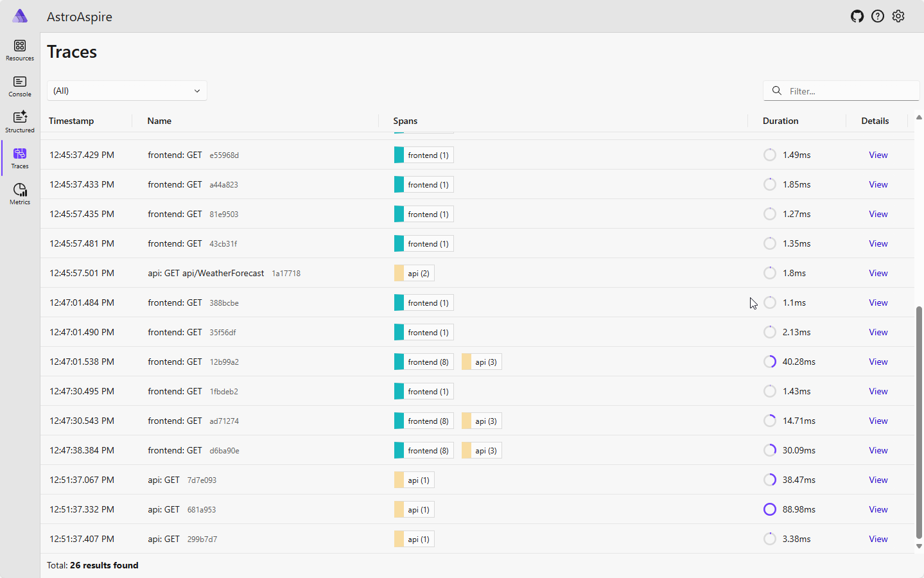Viewport: 924px width, 578px height.
Task: Click api (3) span badge in 12b99a2 row
Action: point(482,362)
